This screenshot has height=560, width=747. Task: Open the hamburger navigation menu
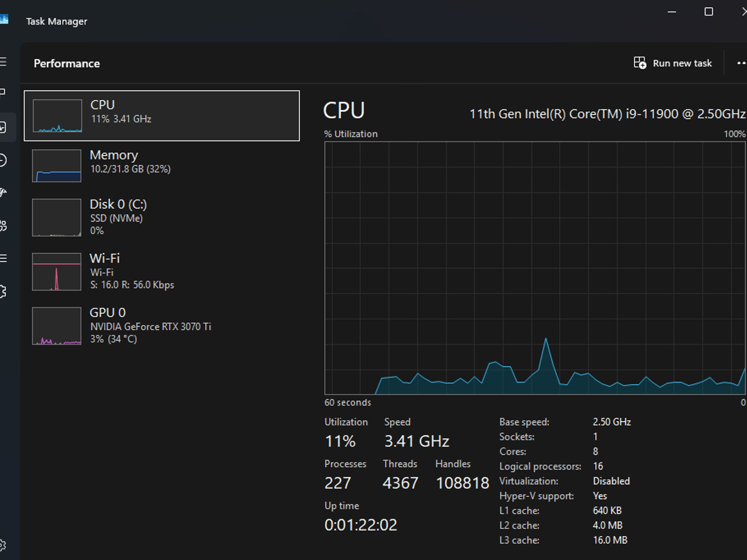click(x=3, y=62)
